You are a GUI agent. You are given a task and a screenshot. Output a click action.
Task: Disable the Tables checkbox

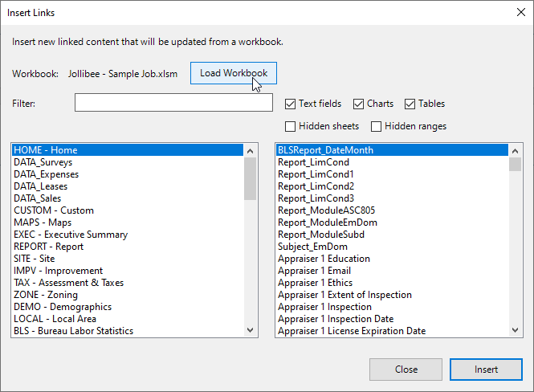coord(410,104)
